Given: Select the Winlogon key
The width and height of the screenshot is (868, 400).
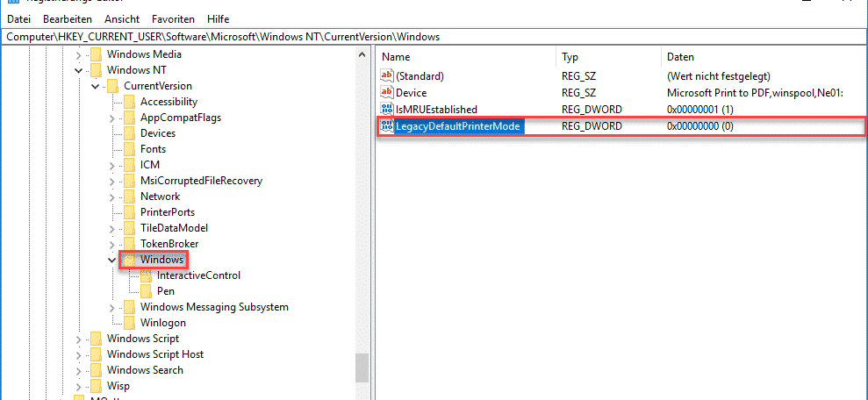Looking at the screenshot, I should [162, 323].
